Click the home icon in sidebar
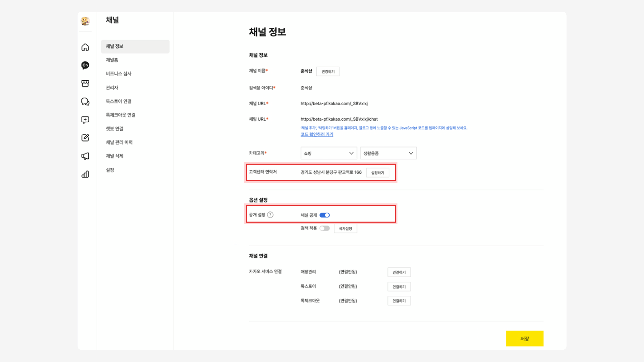This screenshot has height=362, width=644. pyautogui.click(x=85, y=47)
